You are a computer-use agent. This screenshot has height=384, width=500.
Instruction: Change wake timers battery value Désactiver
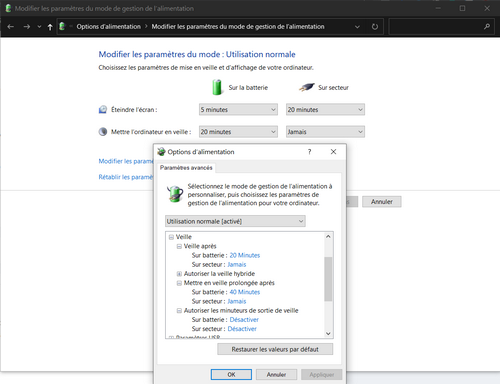click(x=244, y=320)
